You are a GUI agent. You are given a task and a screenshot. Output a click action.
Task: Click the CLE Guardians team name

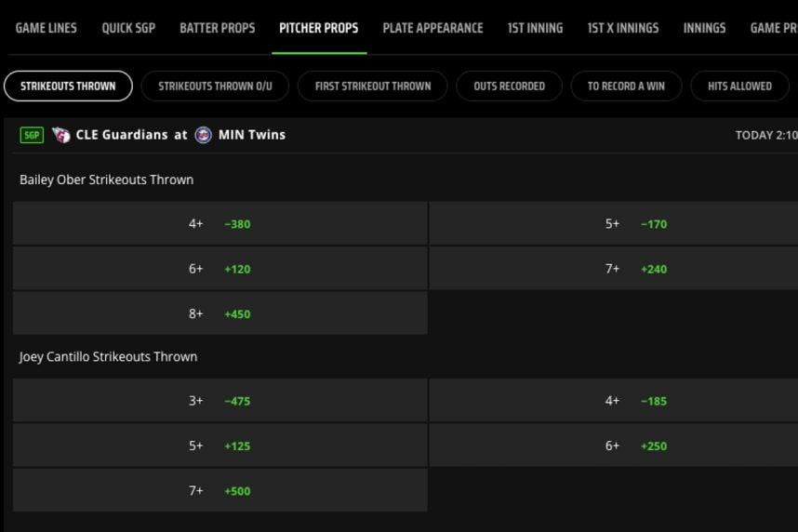tap(122, 135)
